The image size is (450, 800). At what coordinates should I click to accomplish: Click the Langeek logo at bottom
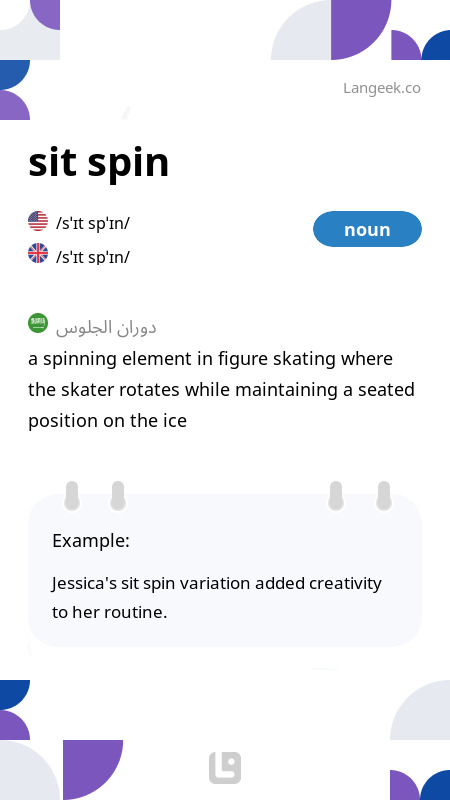(x=225, y=767)
